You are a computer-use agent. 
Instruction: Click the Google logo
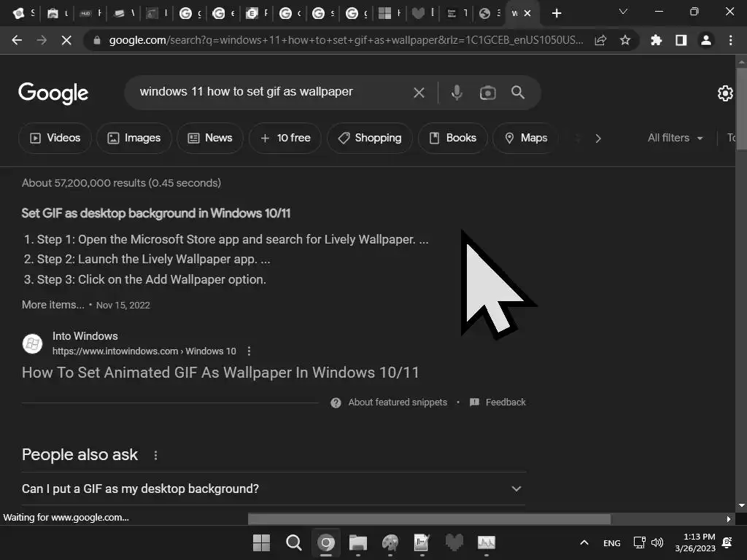pos(53,93)
